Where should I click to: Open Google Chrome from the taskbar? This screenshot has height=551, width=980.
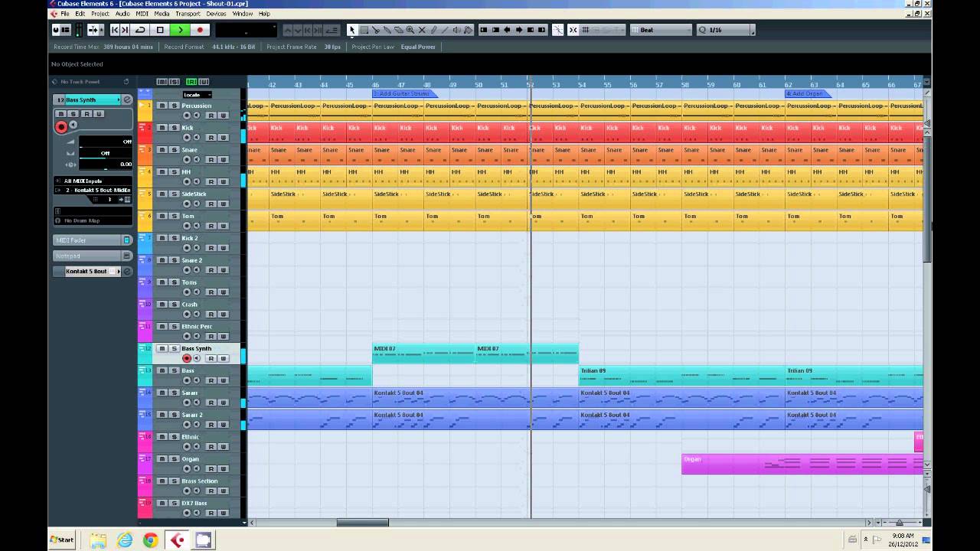click(x=150, y=540)
